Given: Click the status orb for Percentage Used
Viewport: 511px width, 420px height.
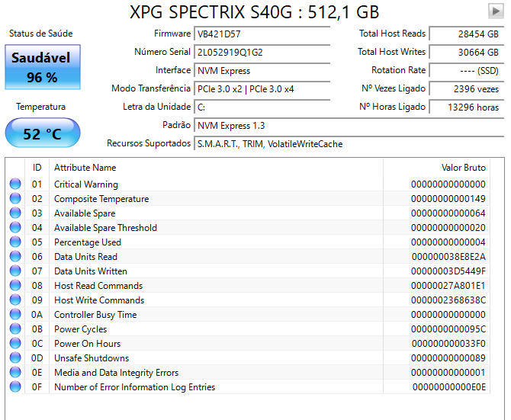Looking at the screenshot, I should click(x=15, y=242).
